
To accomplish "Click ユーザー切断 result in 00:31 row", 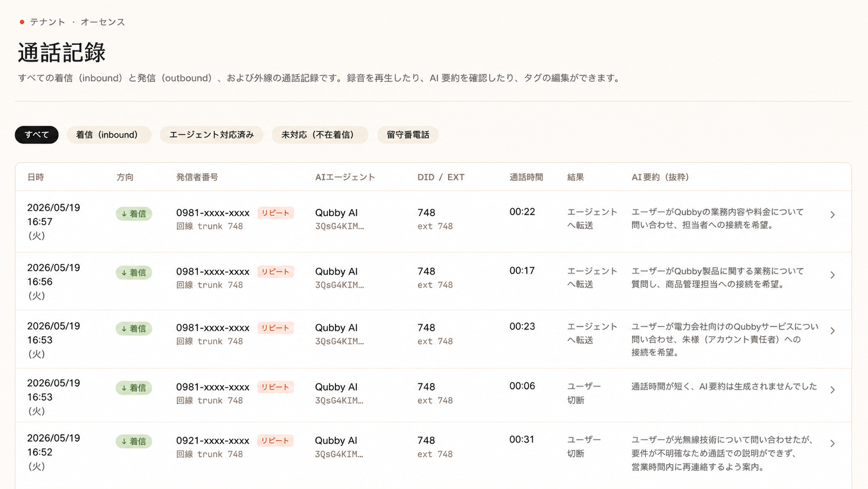I will [584, 447].
